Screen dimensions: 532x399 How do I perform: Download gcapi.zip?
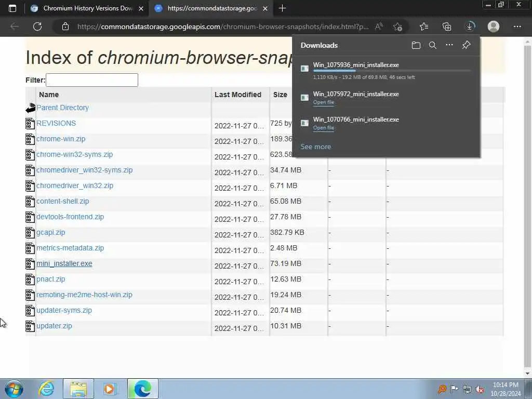tap(50, 232)
